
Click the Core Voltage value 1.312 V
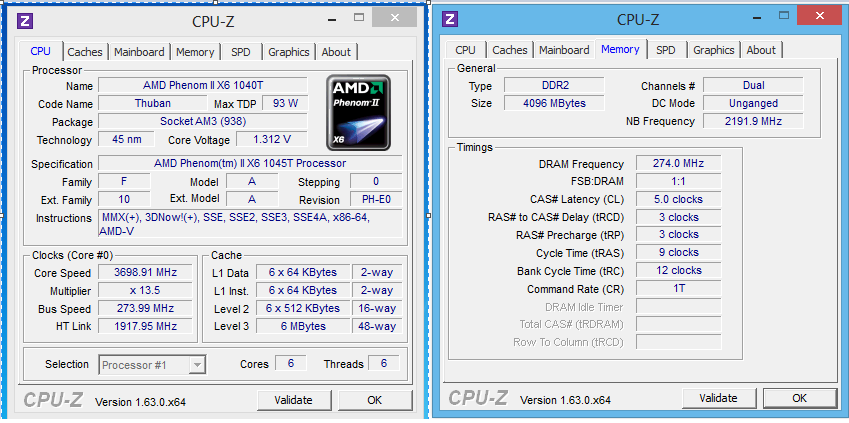272,139
